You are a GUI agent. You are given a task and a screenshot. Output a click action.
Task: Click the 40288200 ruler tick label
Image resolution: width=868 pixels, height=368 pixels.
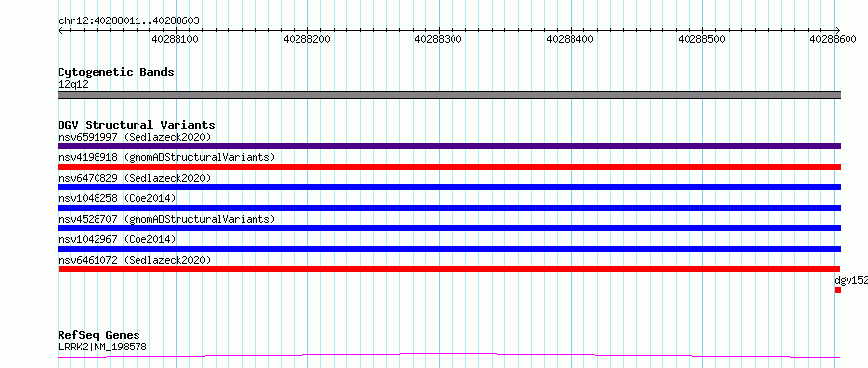306,39
